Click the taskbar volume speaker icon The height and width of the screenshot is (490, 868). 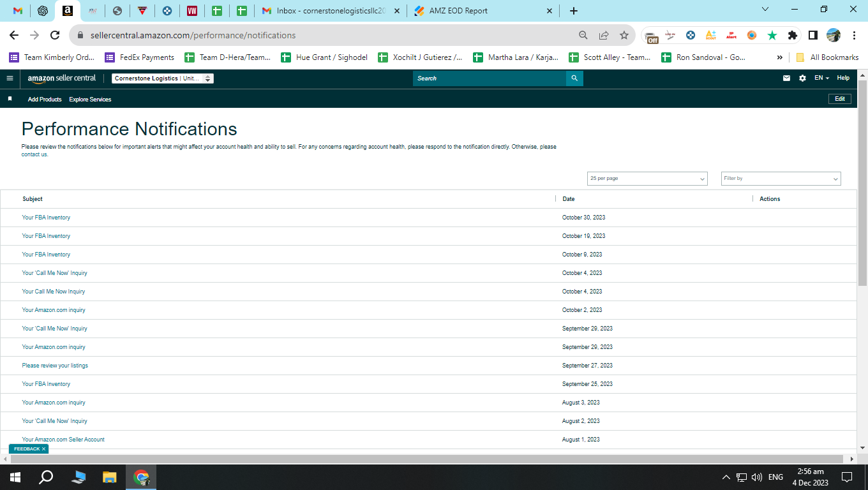[x=757, y=477]
